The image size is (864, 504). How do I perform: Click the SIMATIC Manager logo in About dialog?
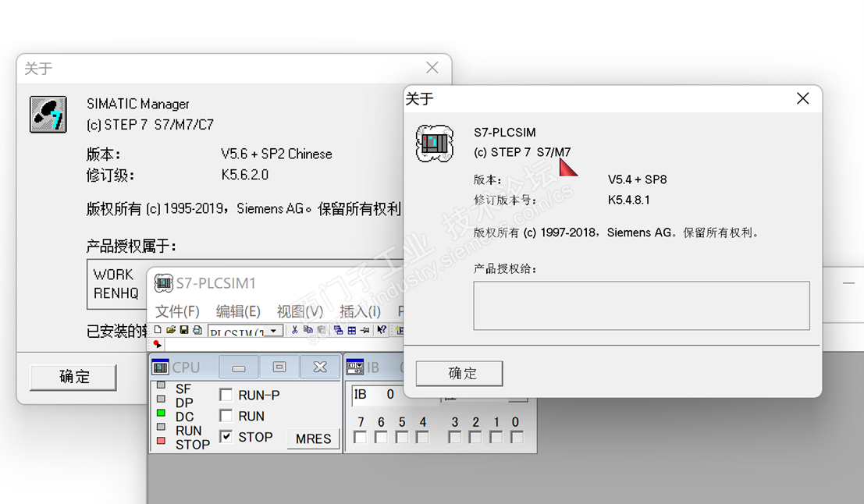point(48,115)
